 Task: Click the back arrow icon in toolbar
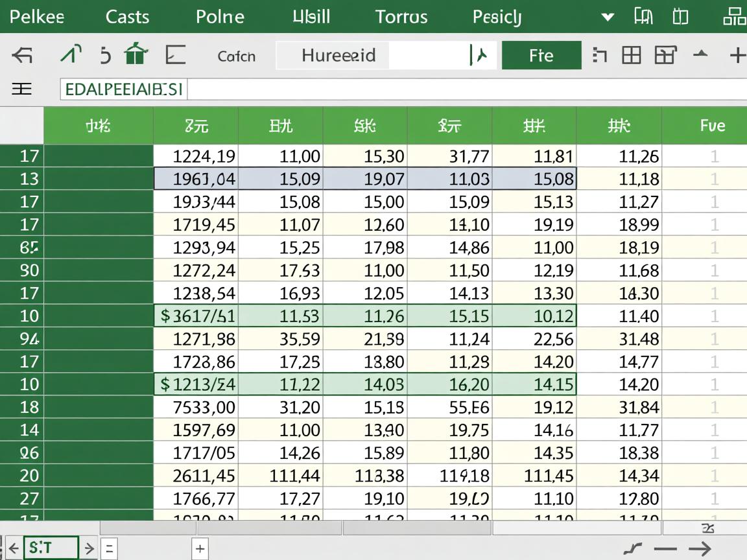coord(22,56)
